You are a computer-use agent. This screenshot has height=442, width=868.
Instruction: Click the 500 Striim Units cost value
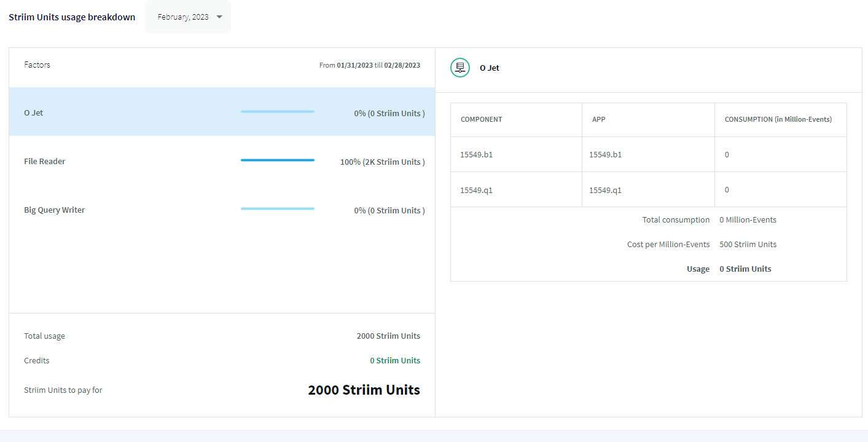748,244
